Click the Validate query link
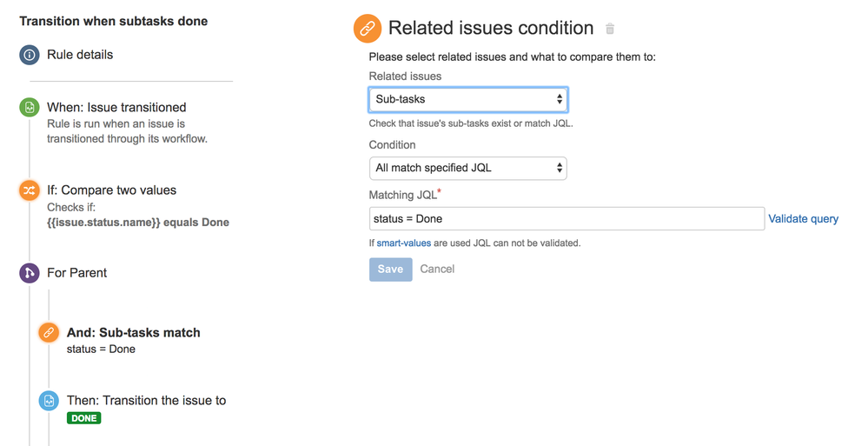The image size is (868, 446). click(x=803, y=219)
